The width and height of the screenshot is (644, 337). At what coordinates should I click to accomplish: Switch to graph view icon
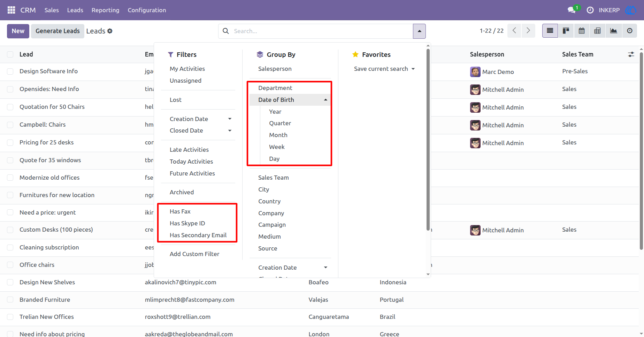pos(613,31)
